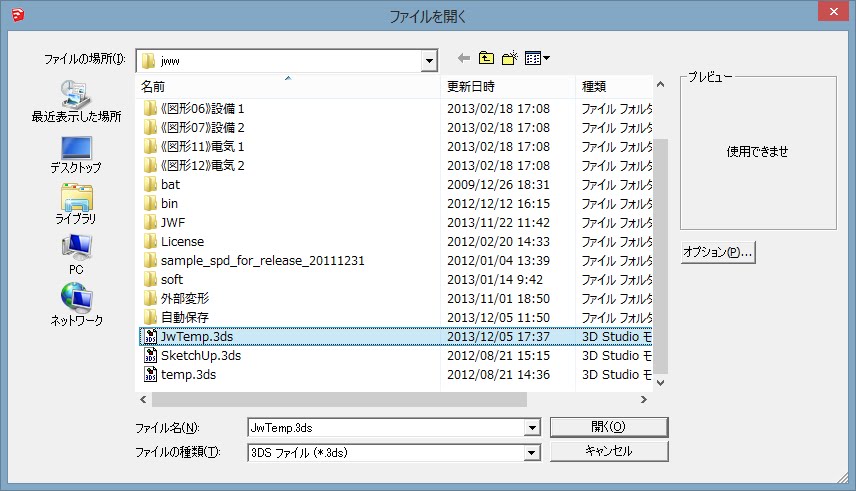The image size is (856, 491).
Task: Click vertical scrollbar down arrow
Action: tap(661, 383)
